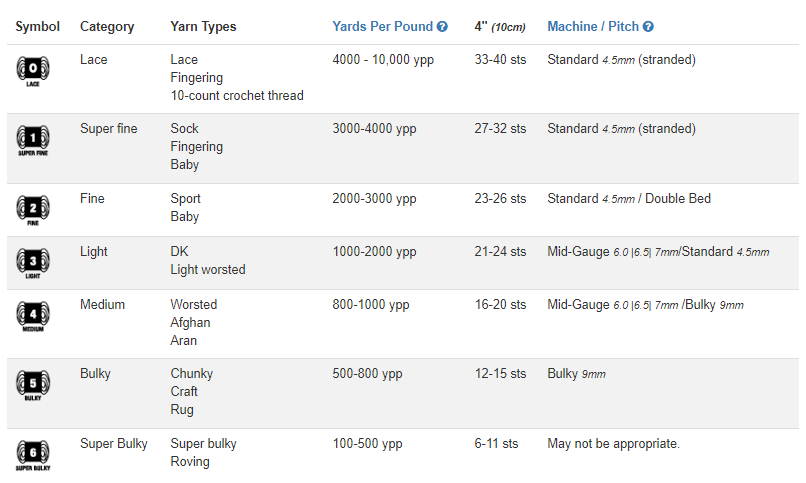Click the Yarn Types column header
Screen dimensions: 806x483
tap(203, 27)
